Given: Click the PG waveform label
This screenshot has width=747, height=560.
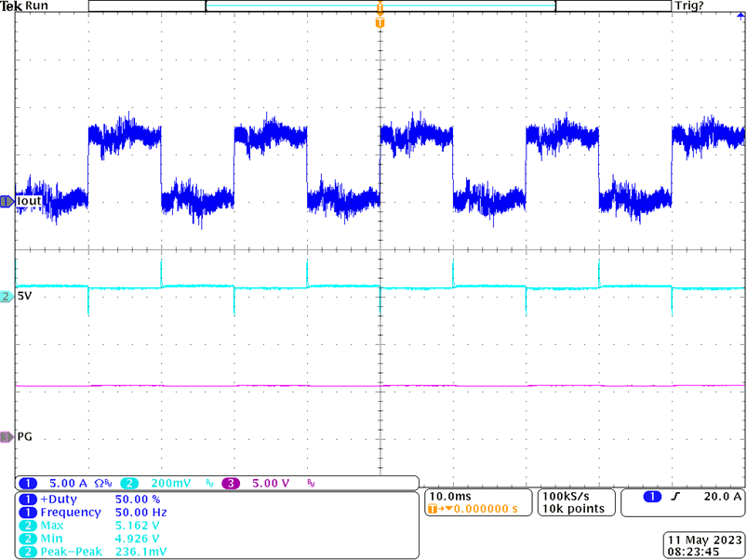Looking at the screenshot, I should coord(25,436).
